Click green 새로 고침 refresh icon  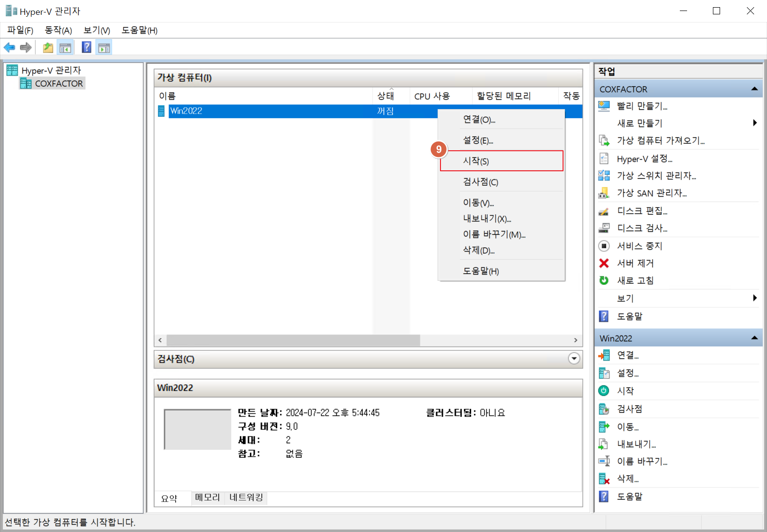pos(604,280)
